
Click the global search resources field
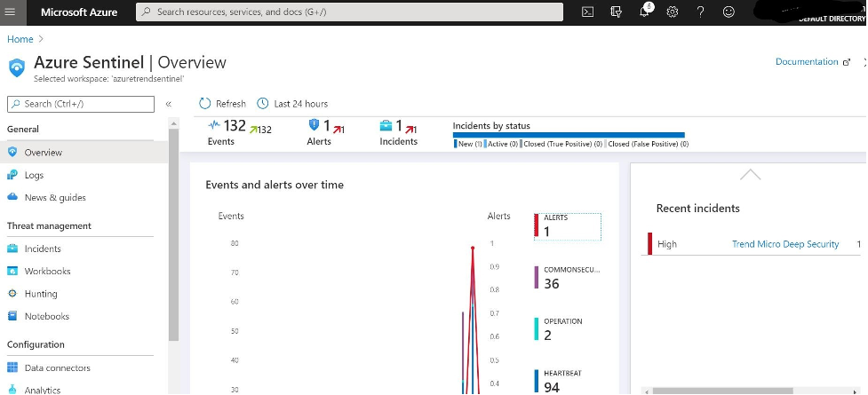coord(349,12)
